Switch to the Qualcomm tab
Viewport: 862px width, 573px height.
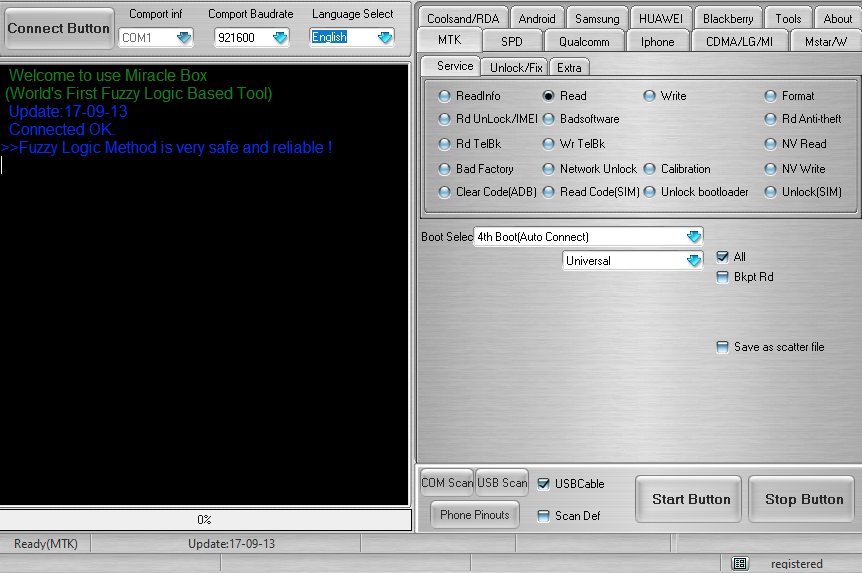[x=584, y=41]
